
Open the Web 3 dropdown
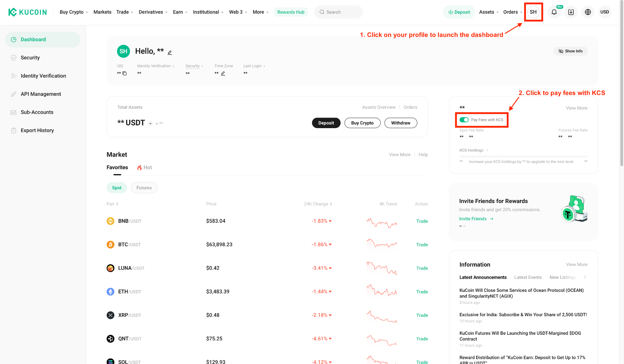pos(238,12)
